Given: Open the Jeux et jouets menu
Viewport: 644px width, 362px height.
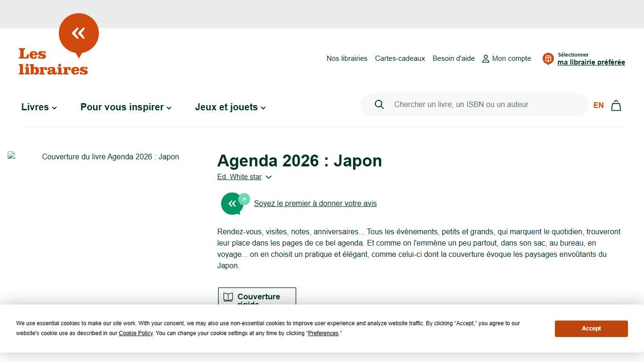Looking at the screenshot, I should click(230, 107).
